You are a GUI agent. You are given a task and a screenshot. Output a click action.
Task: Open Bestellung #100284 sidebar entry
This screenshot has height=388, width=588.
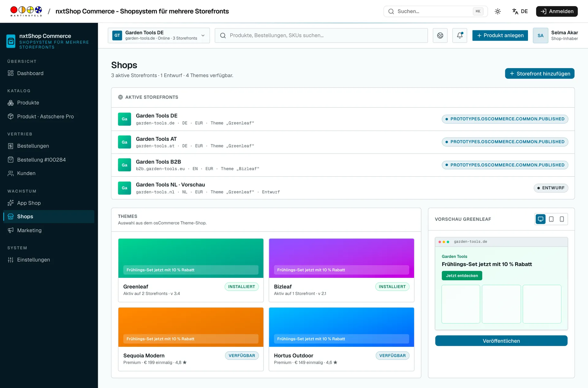pos(49,159)
